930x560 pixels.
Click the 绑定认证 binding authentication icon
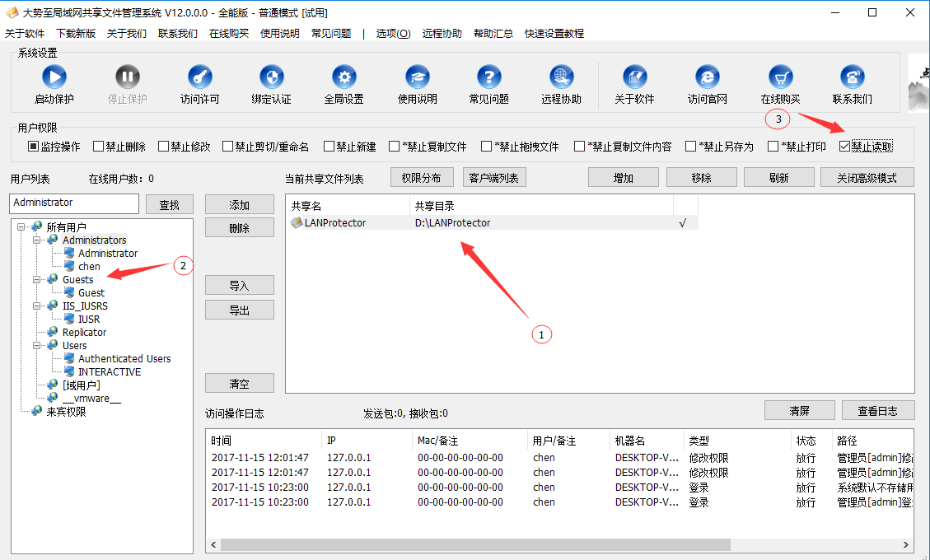[x=271, y=78]
